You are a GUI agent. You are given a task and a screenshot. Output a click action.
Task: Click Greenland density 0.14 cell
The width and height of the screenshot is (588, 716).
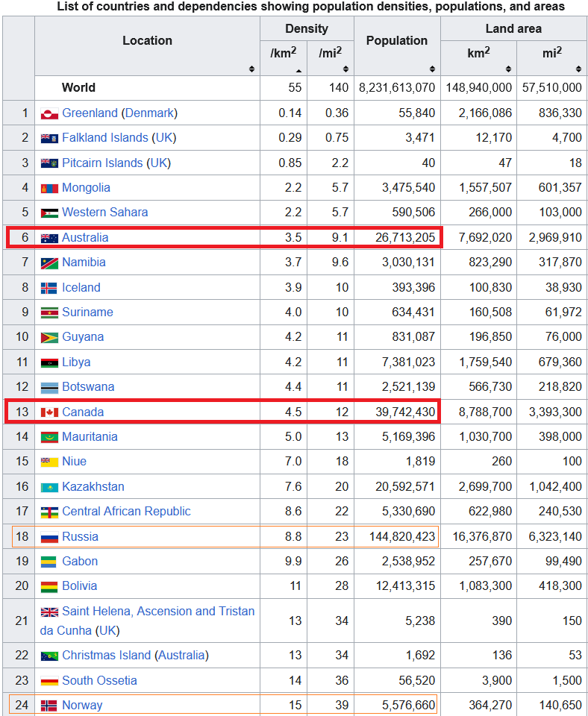tap(284, 113)
